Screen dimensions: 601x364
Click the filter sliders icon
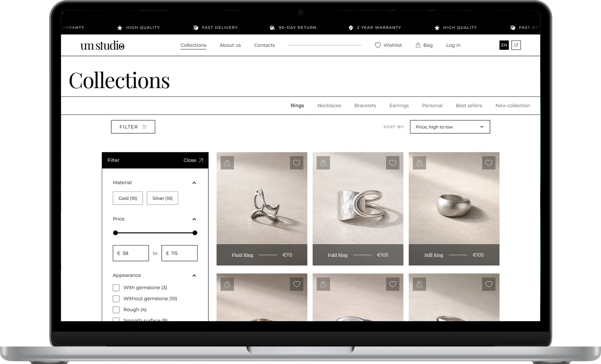(x=145, y=127)
